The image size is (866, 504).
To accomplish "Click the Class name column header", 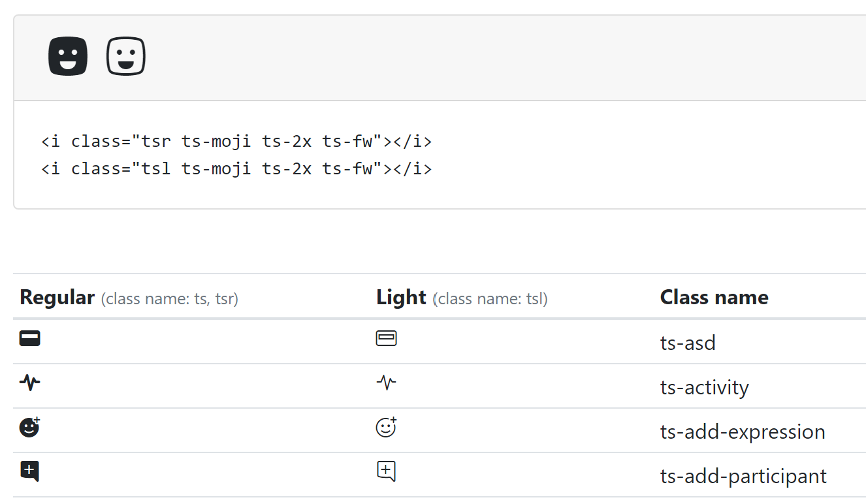I will pyautogui.click(x=714, y=298).
